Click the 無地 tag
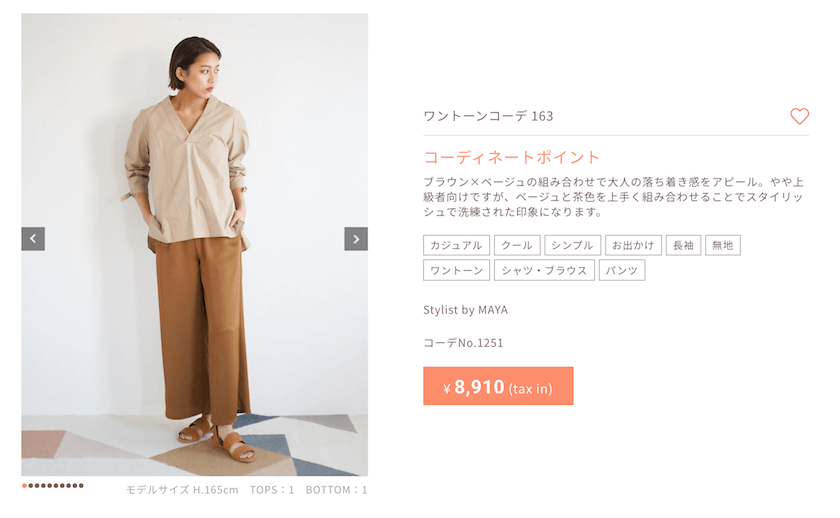Image resolution: width=840 pixels, height=518 pixels. tap(723, 245)
